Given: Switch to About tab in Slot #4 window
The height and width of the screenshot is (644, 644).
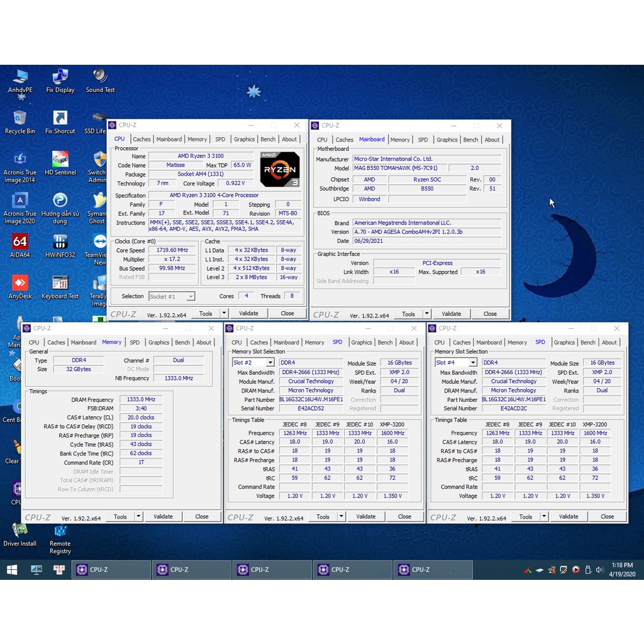Looking at the screenshot, I should 609,343.
